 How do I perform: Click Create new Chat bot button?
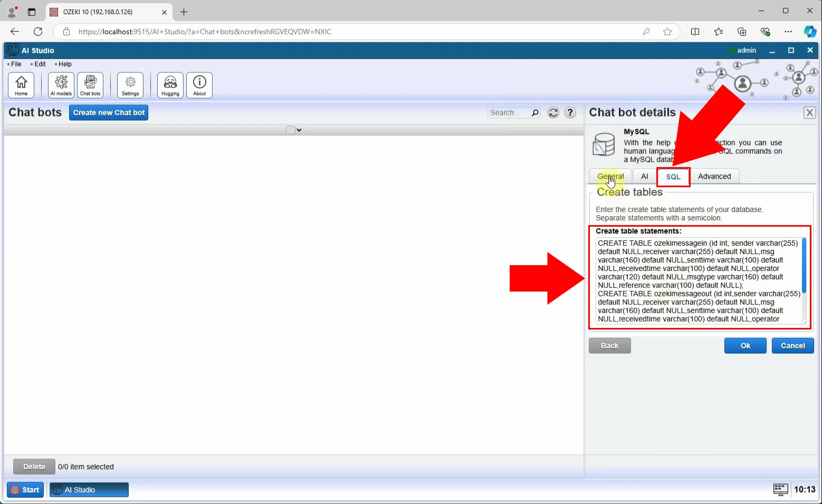109,113
